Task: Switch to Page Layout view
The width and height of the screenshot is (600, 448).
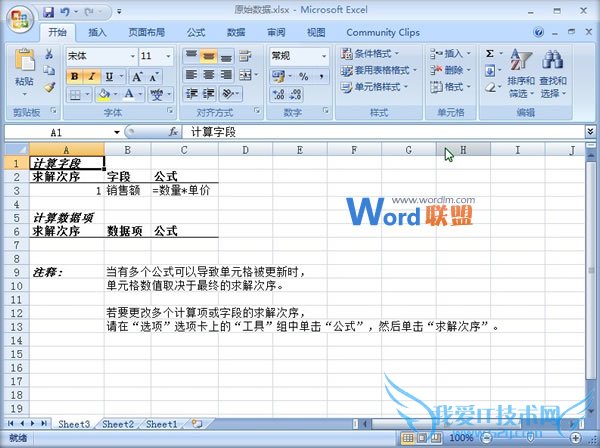Action: [x=422, y=437]
